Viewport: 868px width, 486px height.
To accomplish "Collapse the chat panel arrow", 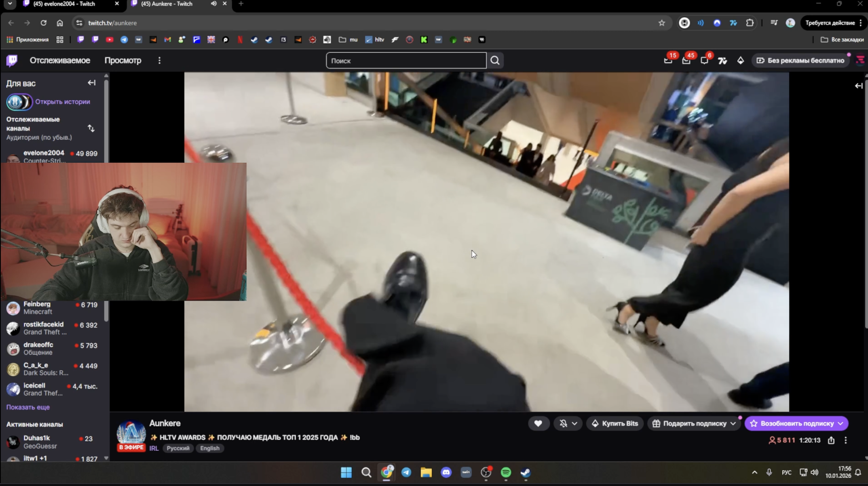I will click(859, 86).
